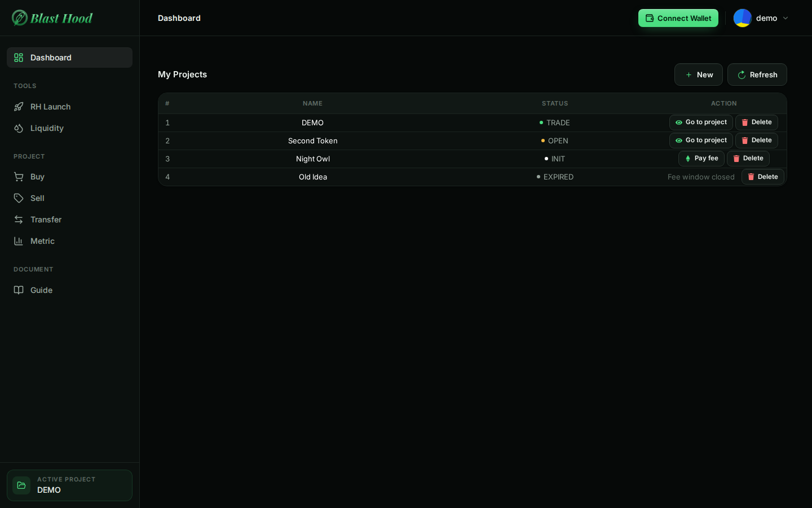The height and width of the screenshot is (508, 812).
Task: Open the Active Project DEMO card
Action: coord(69,485)
